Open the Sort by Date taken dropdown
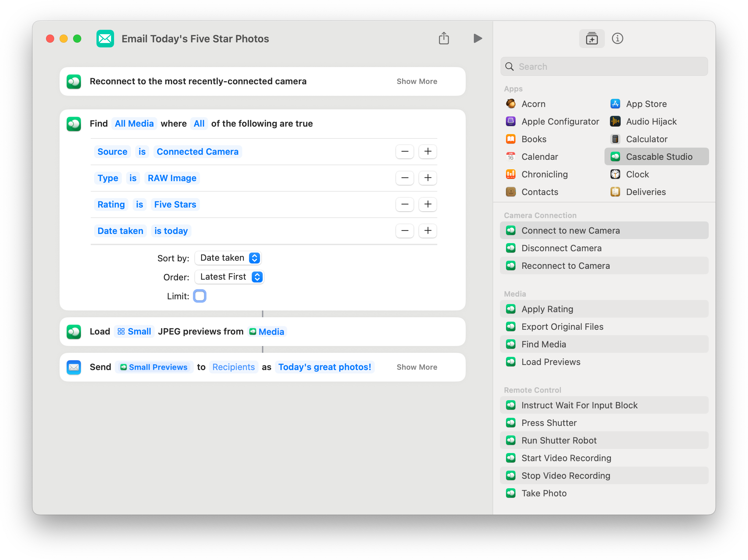The image size is (748, 560). (x=228, y=258)
